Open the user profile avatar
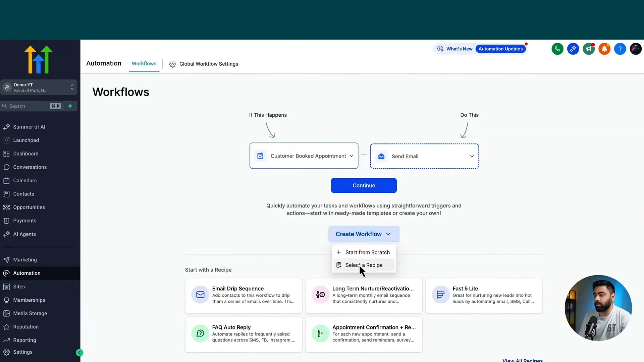The image size is (644, 362). (636, 49)
